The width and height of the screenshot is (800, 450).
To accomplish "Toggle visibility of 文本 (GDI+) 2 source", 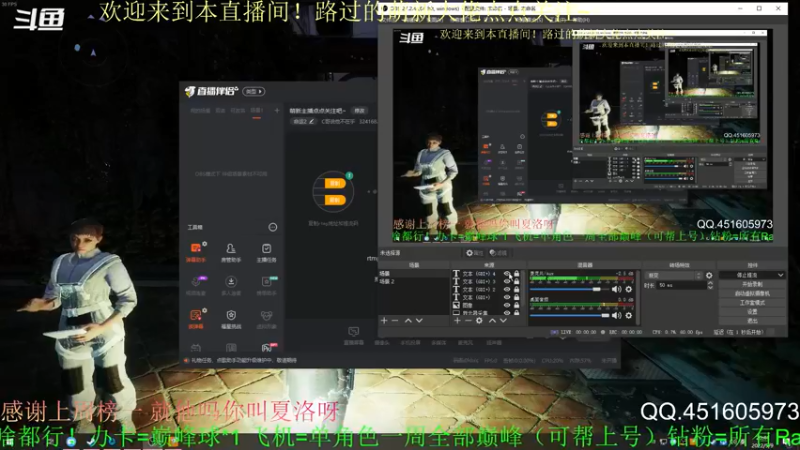I will [507, 289].
